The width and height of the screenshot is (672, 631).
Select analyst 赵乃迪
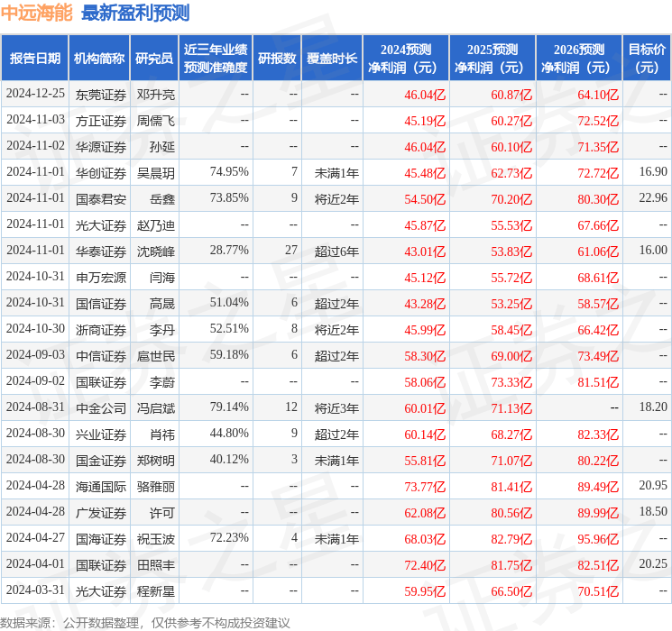point(155,225)
